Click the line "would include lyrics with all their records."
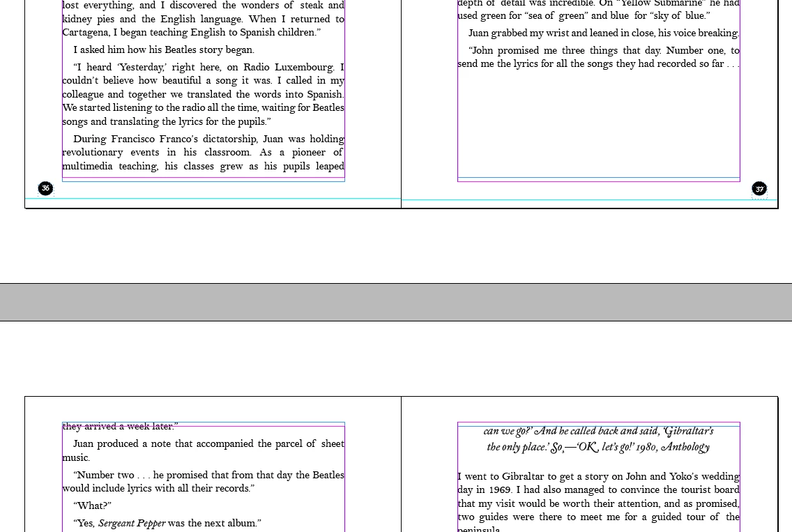The height and width of the screenshot is (532, 792). [158, 488]
